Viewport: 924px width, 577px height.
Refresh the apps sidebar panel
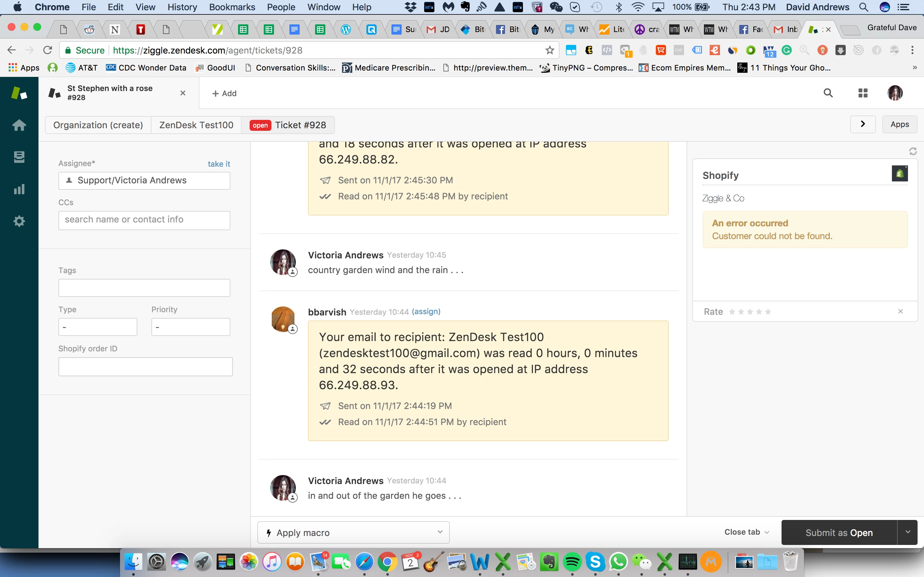pos(913,152)
